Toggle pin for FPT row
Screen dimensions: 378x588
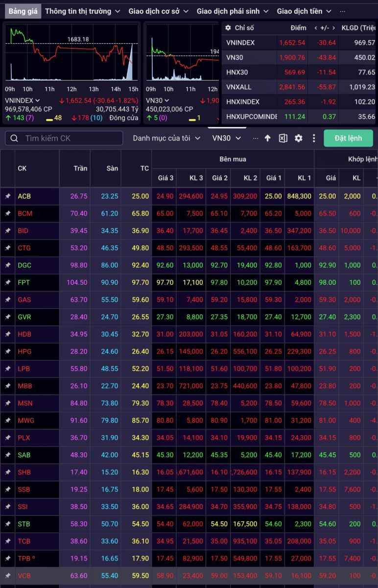8,282
